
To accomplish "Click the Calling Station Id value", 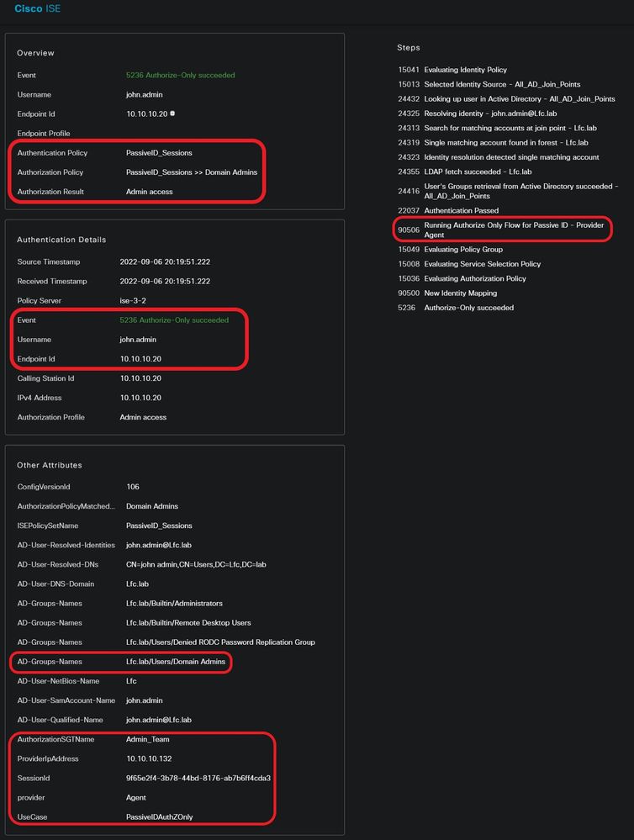I will click(140, 378).
